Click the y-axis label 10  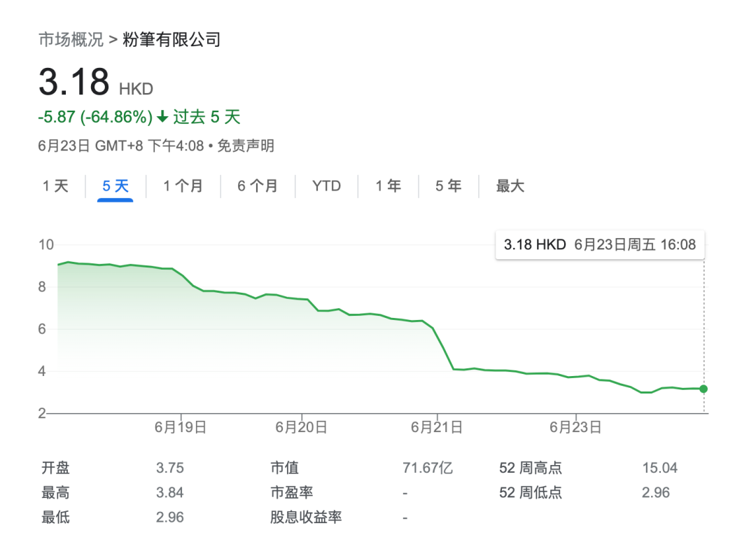[46, 244]
